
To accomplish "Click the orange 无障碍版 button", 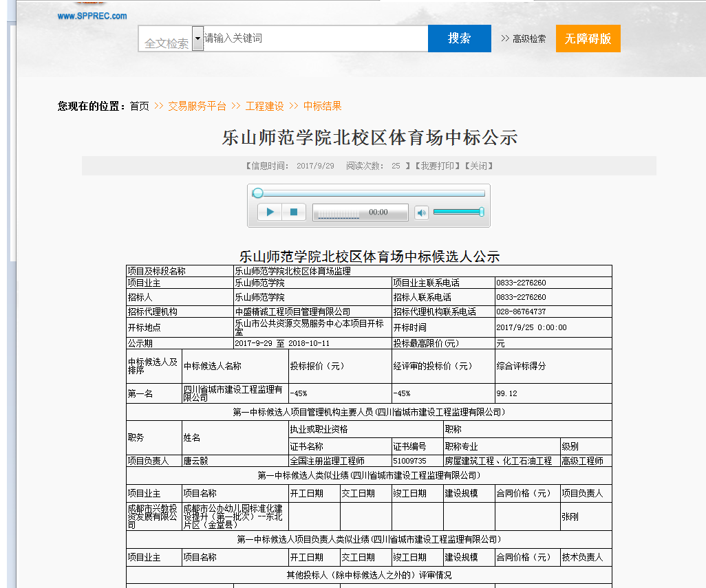I will pos(588,39).
